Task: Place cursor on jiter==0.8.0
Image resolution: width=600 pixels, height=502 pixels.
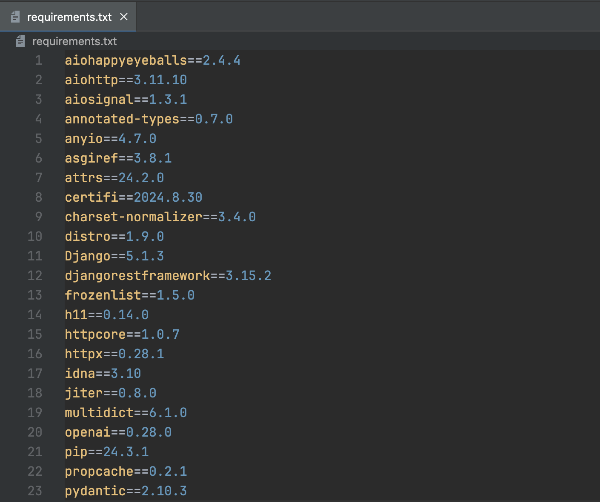Action: click(111, 393)
